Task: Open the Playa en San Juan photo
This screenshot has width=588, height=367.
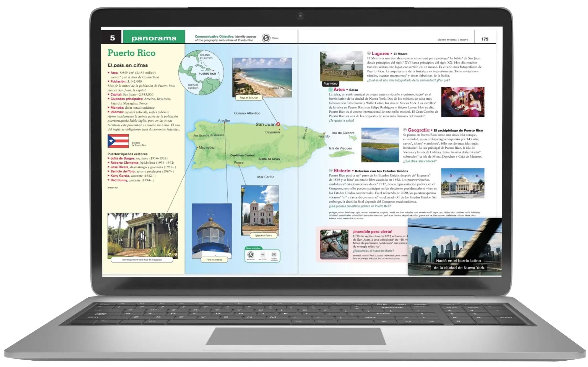Action: click(x=262, y=77)
